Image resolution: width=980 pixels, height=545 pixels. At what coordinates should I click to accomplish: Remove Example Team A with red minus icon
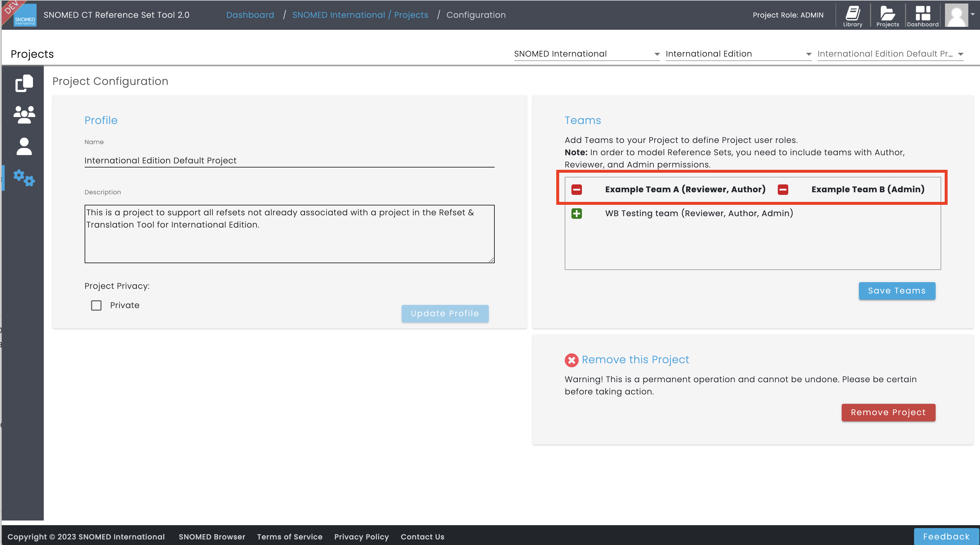pyautogui.click(x=576, y=189)
